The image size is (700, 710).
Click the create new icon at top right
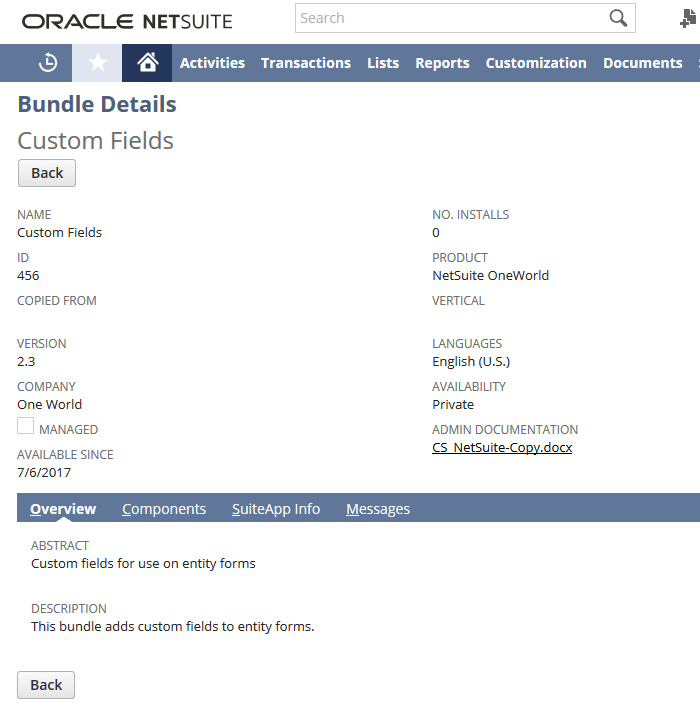tap(688, 19)
